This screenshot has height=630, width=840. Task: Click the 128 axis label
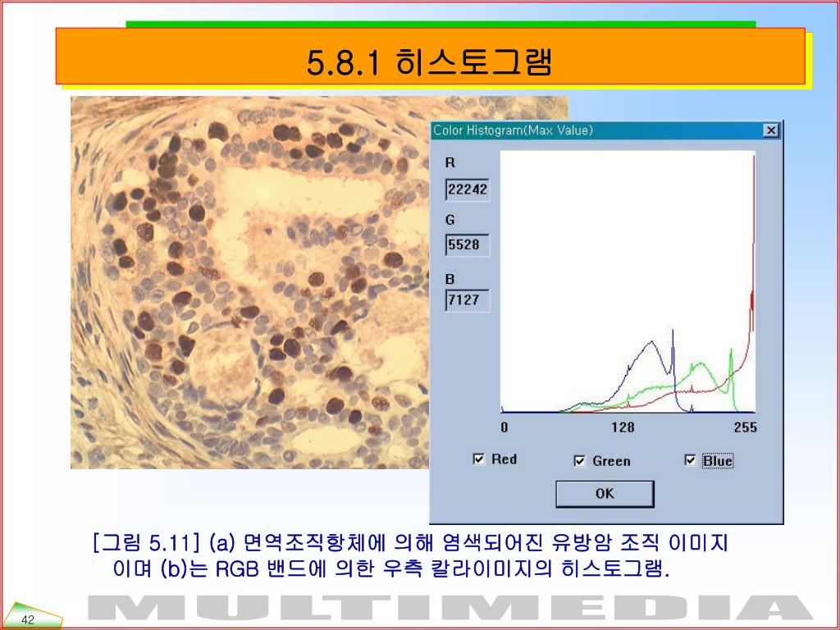(x=623, y=427)
